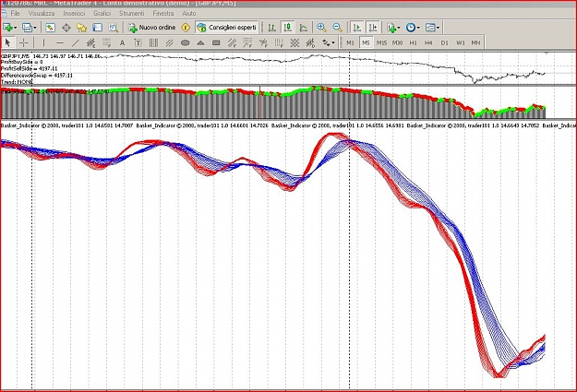
Task: Switch to bar chart mode
Action: (272, 28)
